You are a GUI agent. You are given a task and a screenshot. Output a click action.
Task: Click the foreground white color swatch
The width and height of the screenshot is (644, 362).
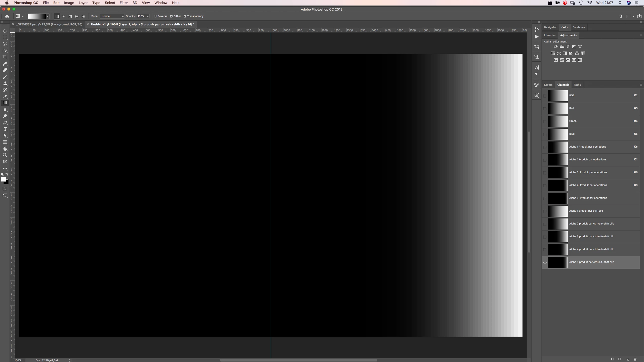[x=4, y=179]
